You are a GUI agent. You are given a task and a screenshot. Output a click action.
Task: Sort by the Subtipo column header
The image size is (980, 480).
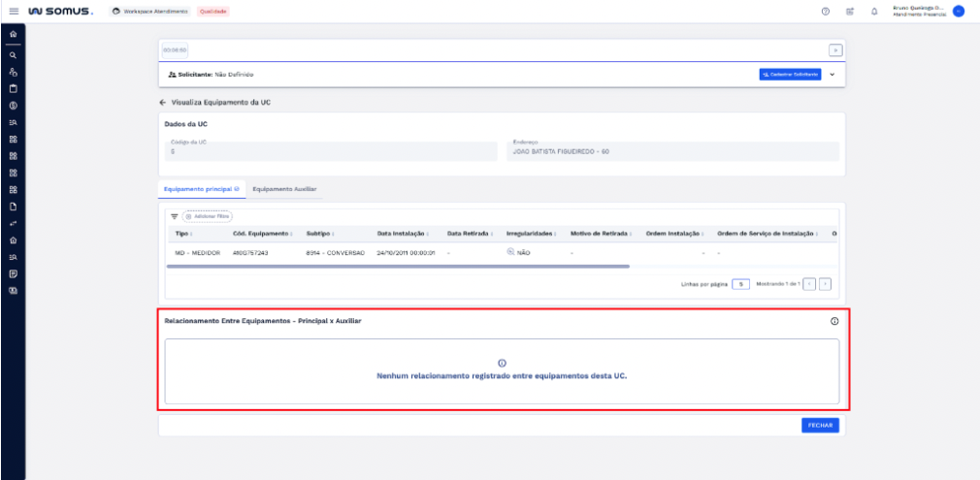click(x=320, y=234)
